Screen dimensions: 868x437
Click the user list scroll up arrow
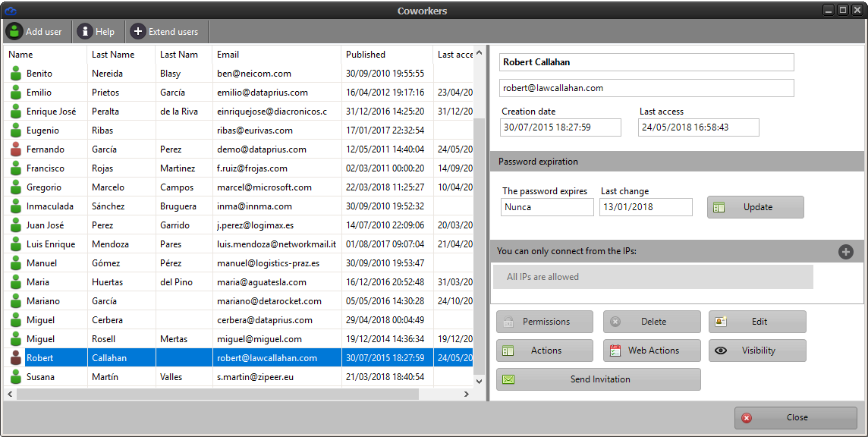pyautogui.click(x=480, y=53)
